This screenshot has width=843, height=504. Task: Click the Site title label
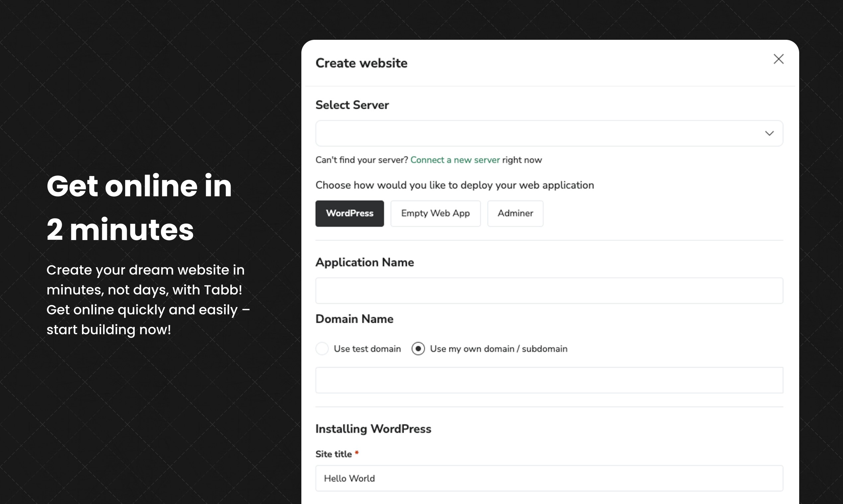(334, 454)
